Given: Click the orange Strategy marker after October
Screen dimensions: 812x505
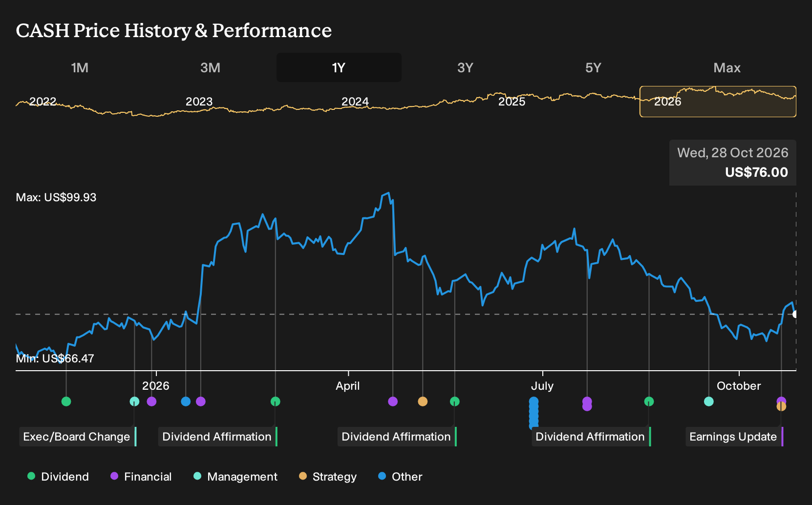Looking at the screenshot, I should 781,406.
